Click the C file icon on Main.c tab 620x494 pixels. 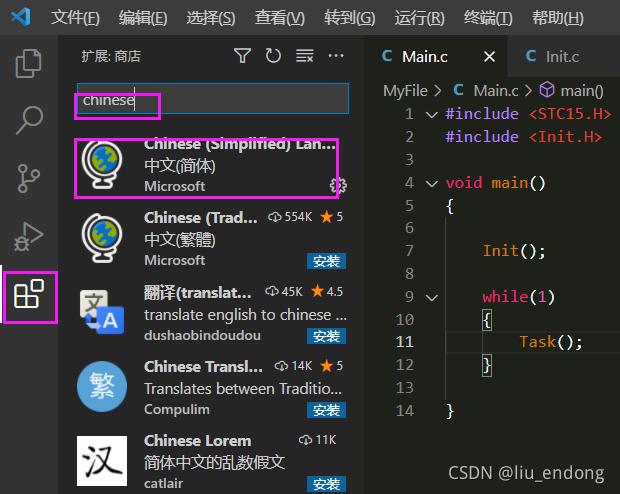pos(388,56)
